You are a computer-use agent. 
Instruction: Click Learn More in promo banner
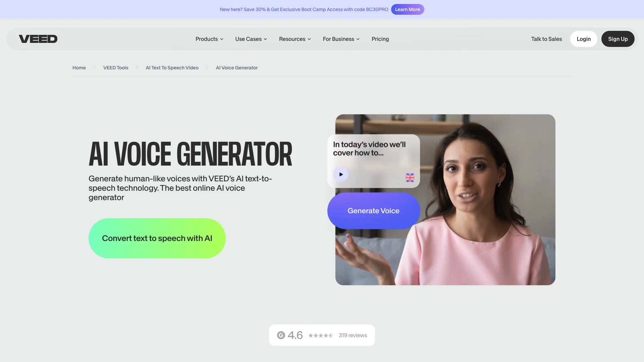click(407, 9)
